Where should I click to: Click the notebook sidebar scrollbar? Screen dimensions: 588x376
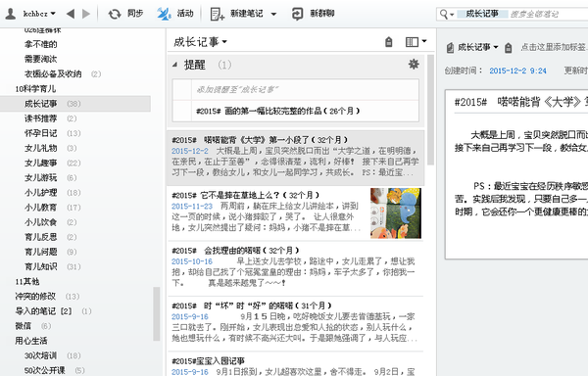[157, 314]
